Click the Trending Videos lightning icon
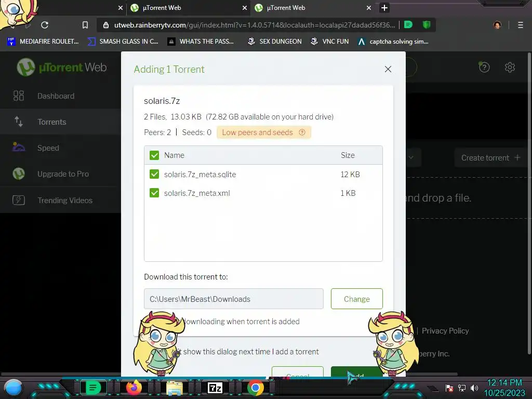 coord(19,200)
